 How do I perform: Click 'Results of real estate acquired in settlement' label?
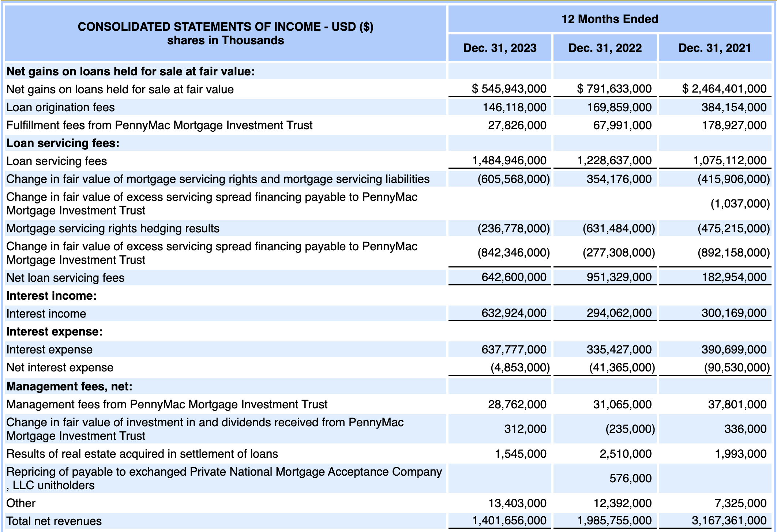[x=142, y=454]
